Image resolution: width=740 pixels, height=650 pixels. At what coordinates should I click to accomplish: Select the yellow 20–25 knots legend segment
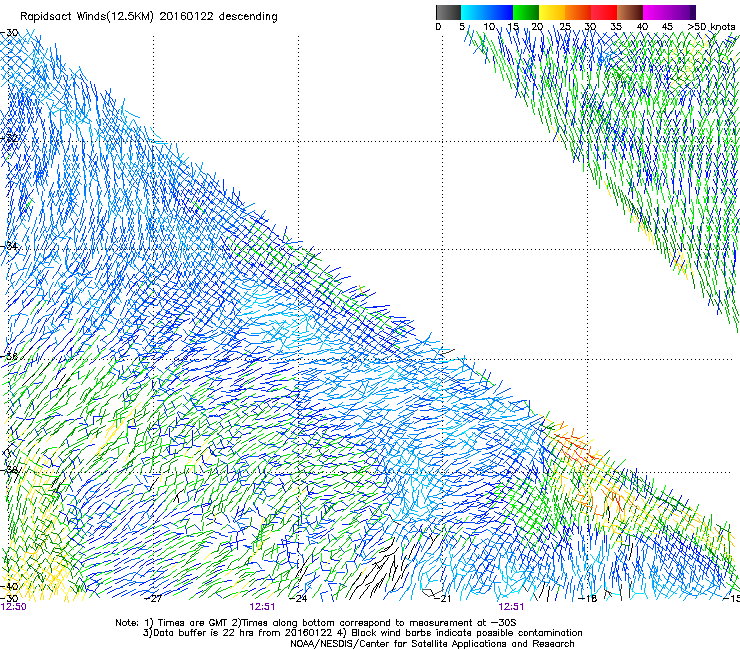(552, 12)
